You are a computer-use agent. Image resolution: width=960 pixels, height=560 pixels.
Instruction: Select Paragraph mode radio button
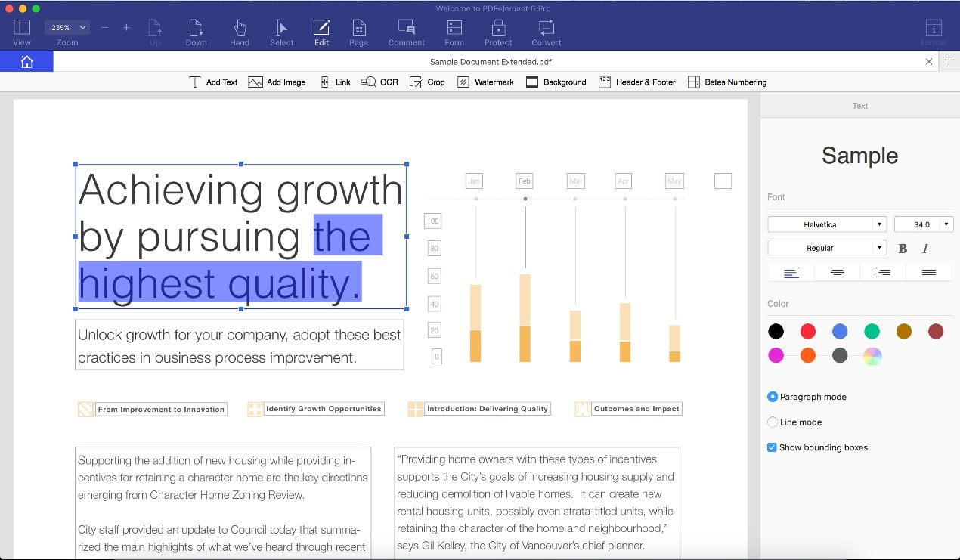coord(773,397)
